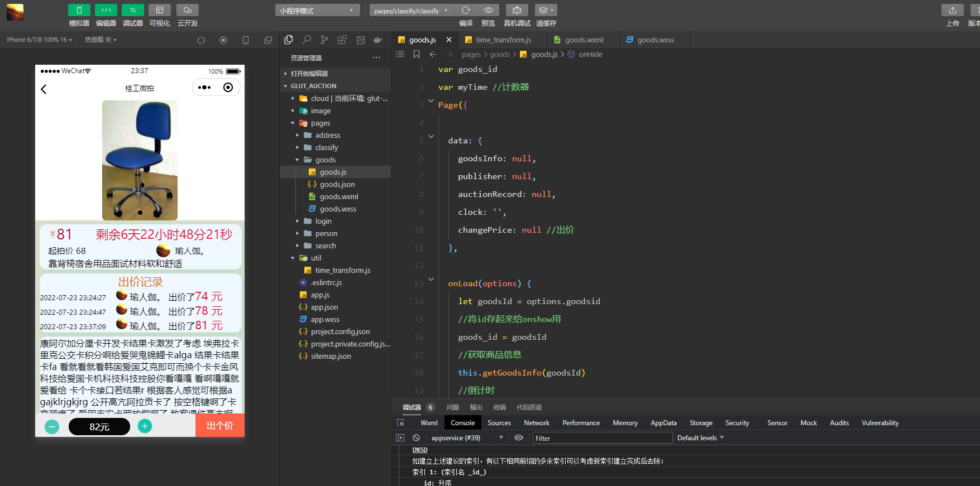This screenshot has width=980, height=486.
Task: Toggle the Editor panel button
Action: pyautogui.click(x=106, y=11)
